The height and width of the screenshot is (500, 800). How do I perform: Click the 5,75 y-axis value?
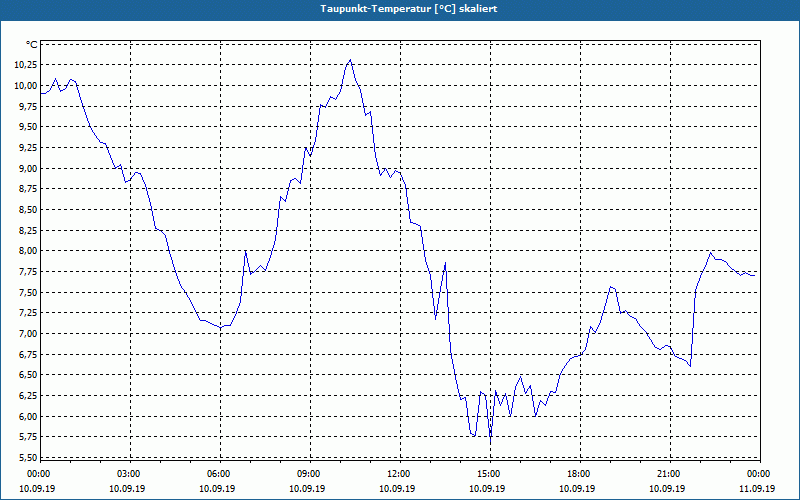pos(28,437)
